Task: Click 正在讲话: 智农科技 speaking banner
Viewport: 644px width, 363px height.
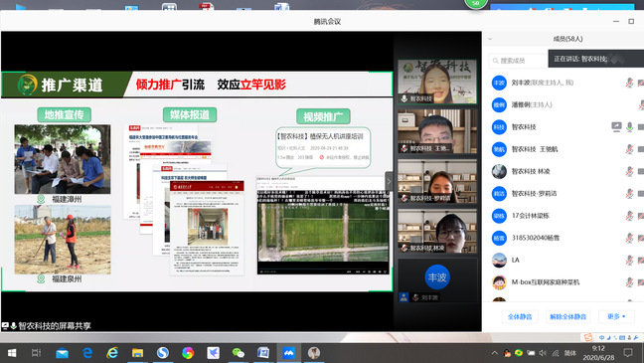Action: [x=596, y=59]
